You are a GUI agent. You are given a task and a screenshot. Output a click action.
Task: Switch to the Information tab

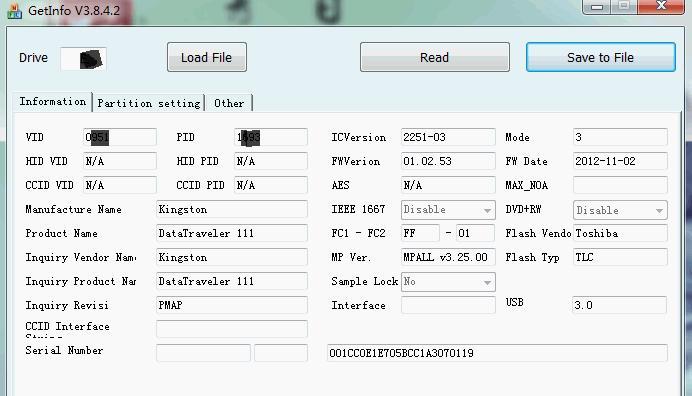53,102
